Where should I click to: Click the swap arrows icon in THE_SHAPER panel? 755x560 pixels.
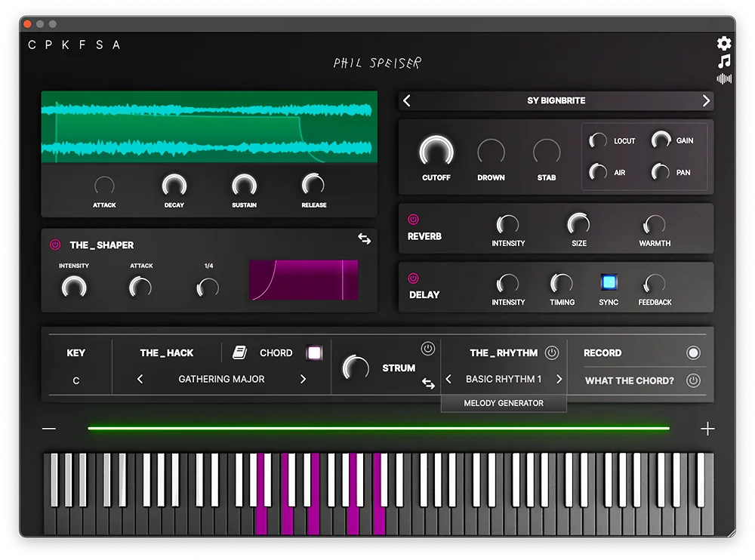click(x=364, y=238)
